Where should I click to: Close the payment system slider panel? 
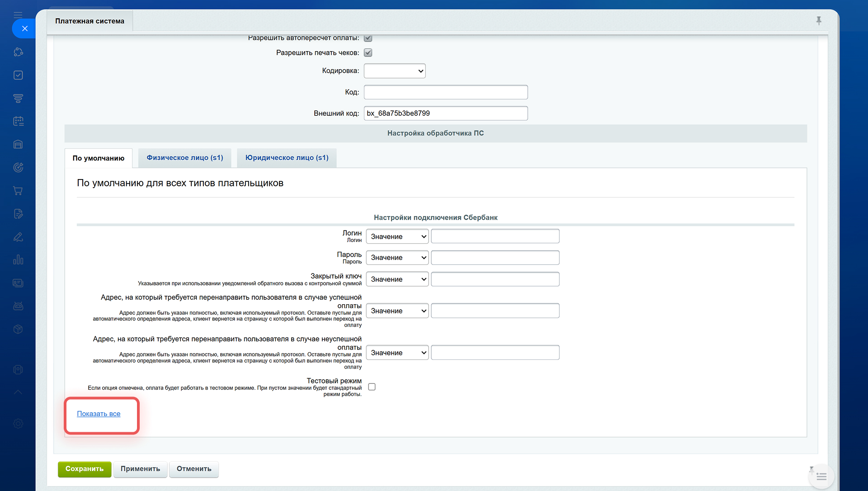click(x=24, y=28)
